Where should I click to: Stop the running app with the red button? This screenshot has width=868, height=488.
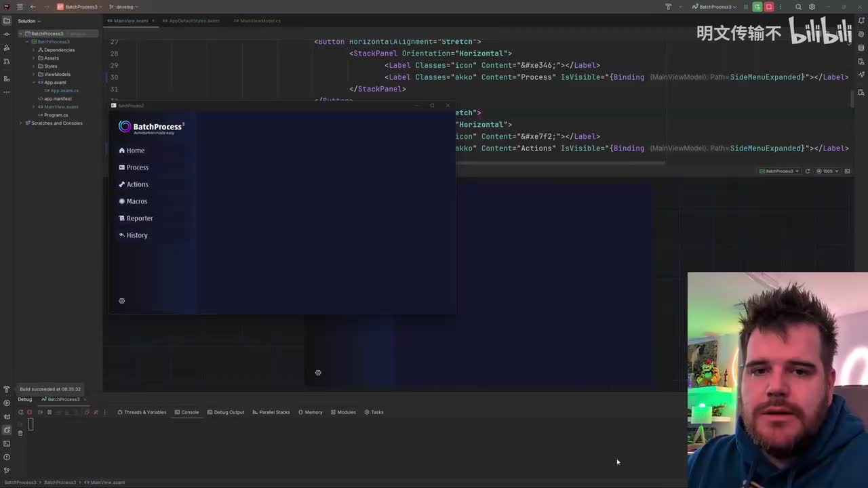click(x=769, y=7)
